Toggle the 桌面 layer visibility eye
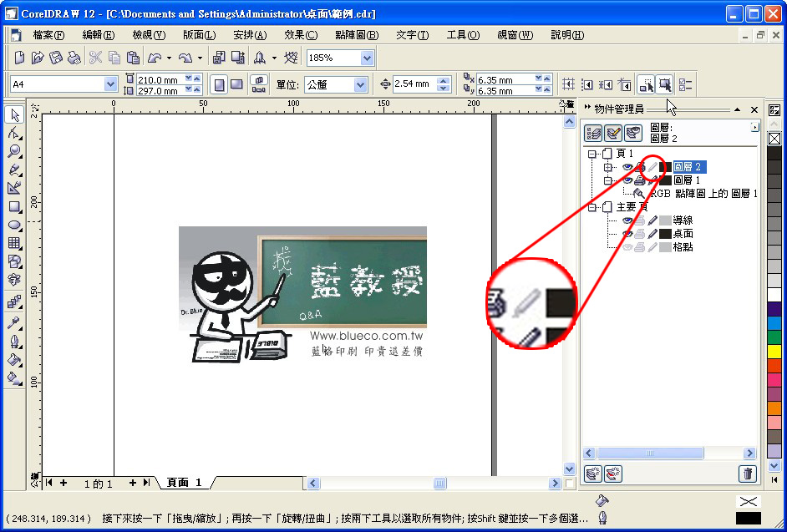Screen dimensions: 787x532 627,234
